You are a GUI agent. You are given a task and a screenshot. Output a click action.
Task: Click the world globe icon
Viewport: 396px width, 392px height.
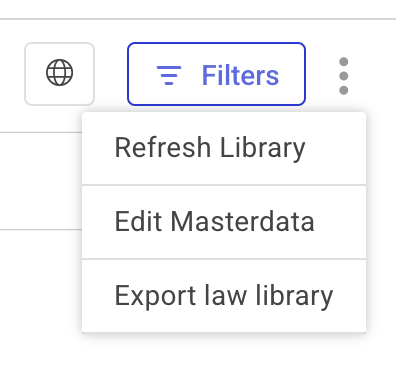(x=59, y=72)
